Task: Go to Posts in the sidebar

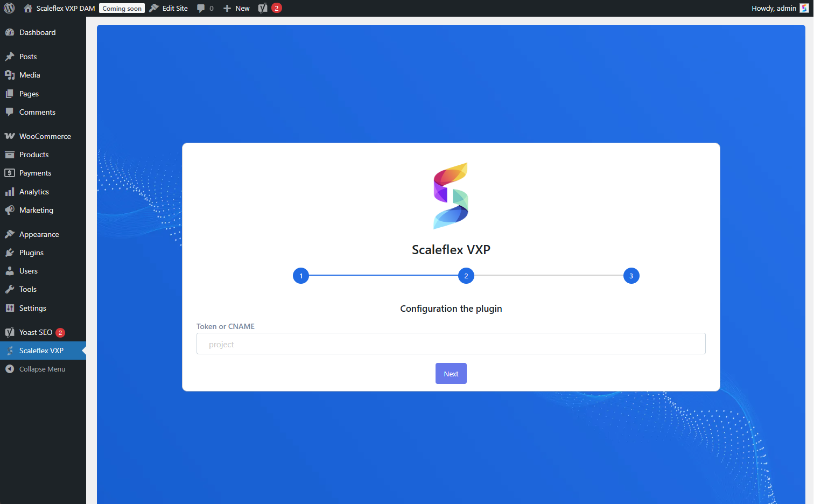Action: (x=43, y=57)
